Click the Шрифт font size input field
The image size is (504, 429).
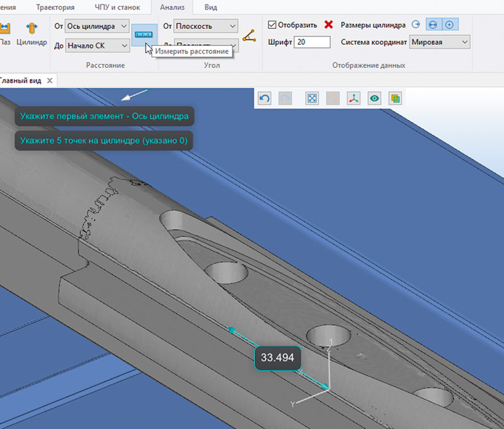pyautogui.click(x=312, y=42)
